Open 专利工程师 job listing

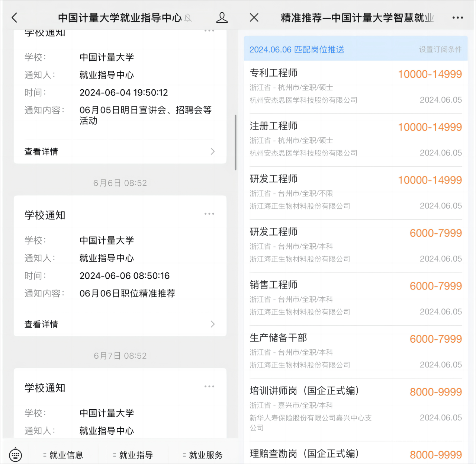point(356,87)
